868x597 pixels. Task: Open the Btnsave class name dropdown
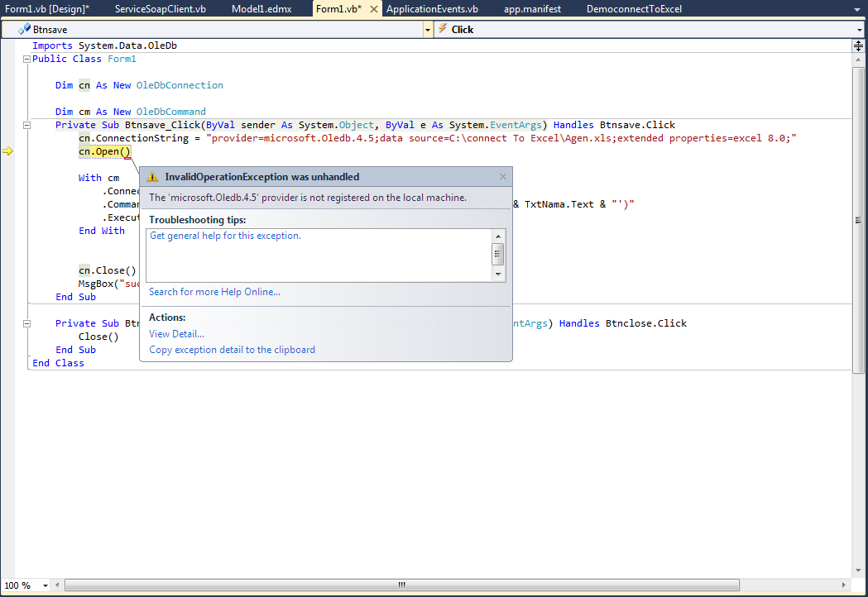coord(428,29)
